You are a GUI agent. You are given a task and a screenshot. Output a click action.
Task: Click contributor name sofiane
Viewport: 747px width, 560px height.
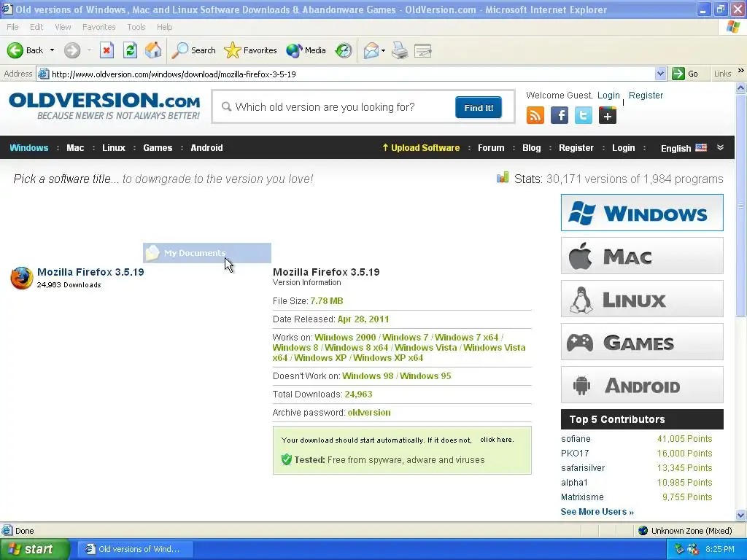[x=576, y=438]
